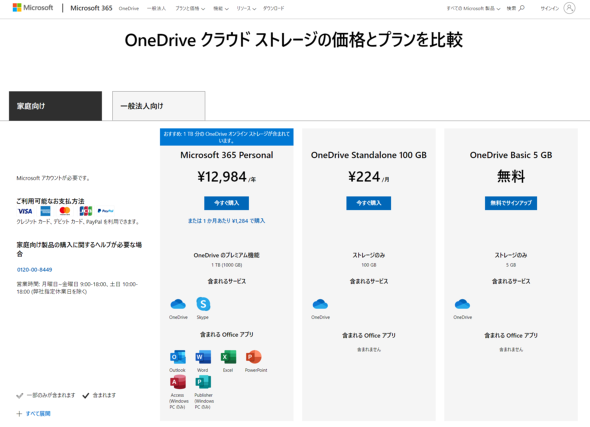Click the OneDrive Standalone 100 GB plan title
The height and width of the screenshot is (427, 590).
368,155
